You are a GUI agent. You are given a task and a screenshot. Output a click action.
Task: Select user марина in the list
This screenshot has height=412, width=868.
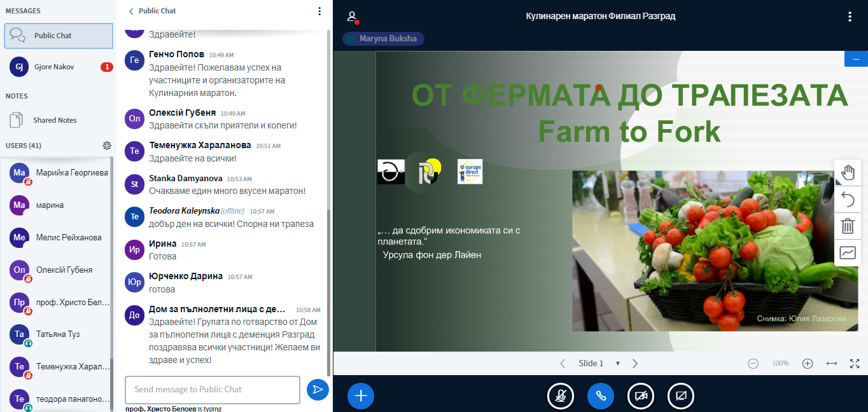pos(56,205)
